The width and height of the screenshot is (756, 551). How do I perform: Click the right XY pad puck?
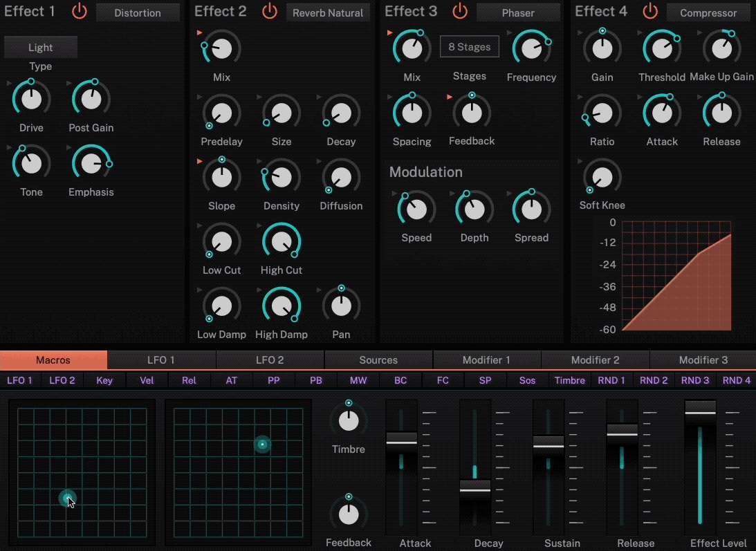(262, 444)
